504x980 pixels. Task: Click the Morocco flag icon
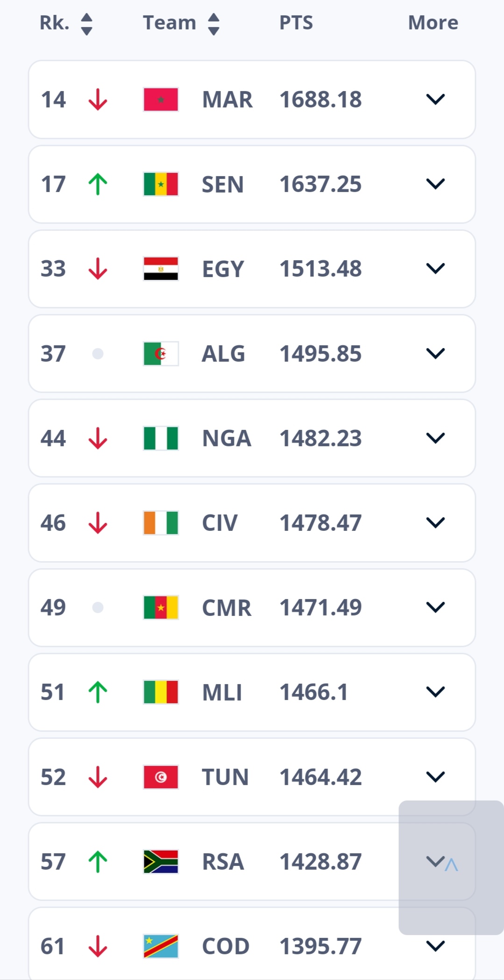[161, 100]
